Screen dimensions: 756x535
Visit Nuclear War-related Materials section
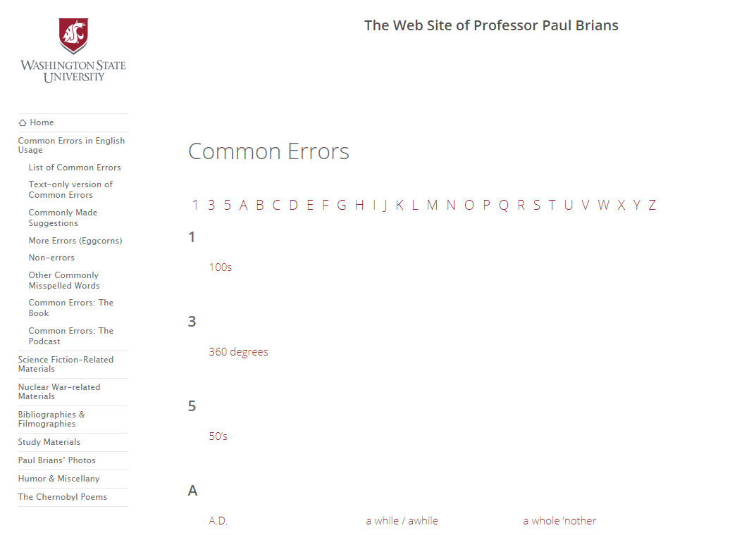click(59, 391)
